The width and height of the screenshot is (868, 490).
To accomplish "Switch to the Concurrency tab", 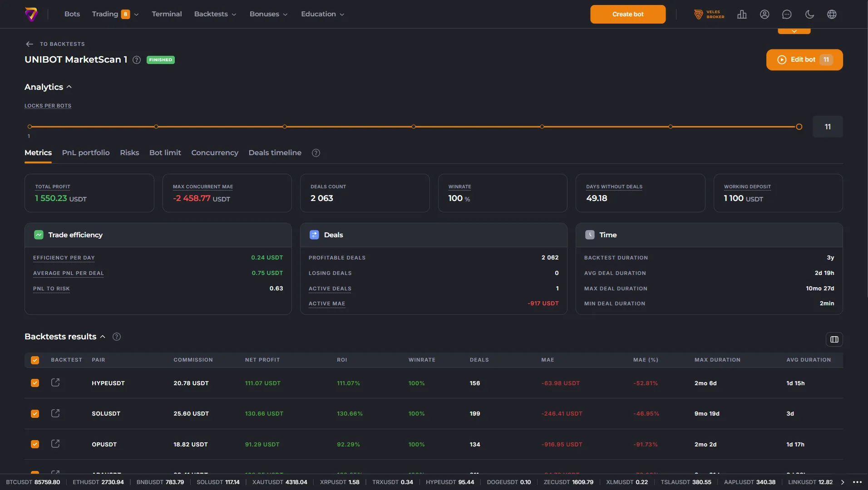I will pos(215,153).
